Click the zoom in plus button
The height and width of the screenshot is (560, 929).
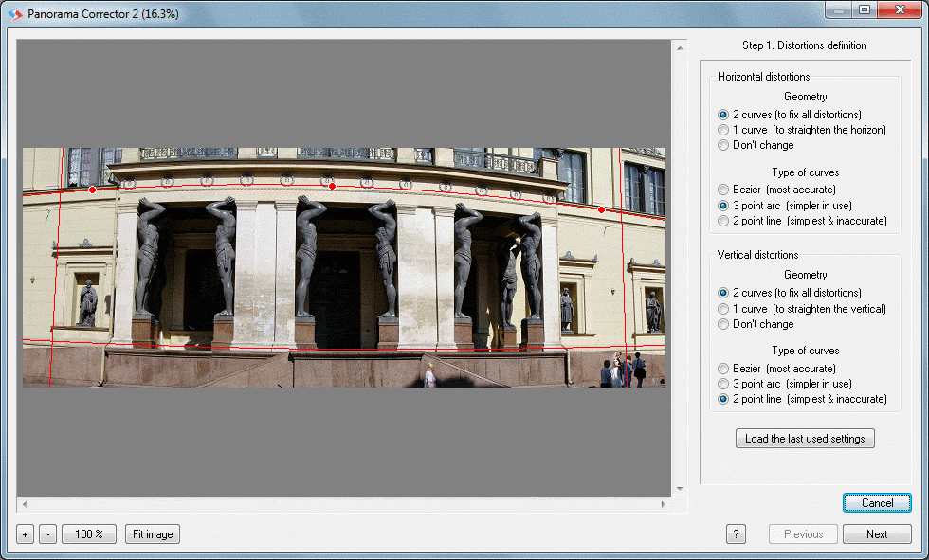(x=26, y=534)
